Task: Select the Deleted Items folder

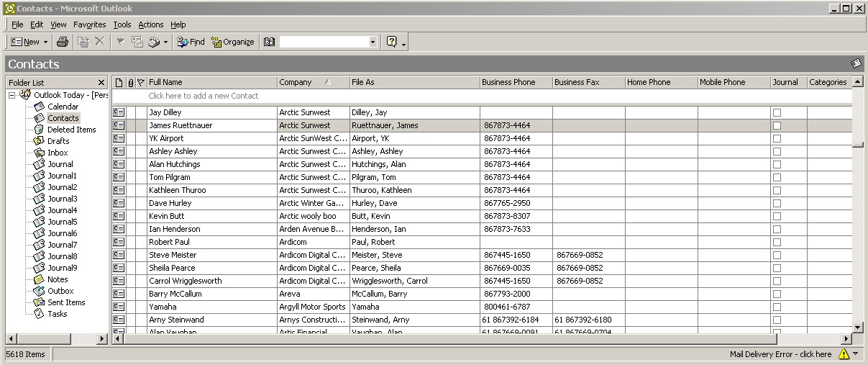Action: (71, 130)
